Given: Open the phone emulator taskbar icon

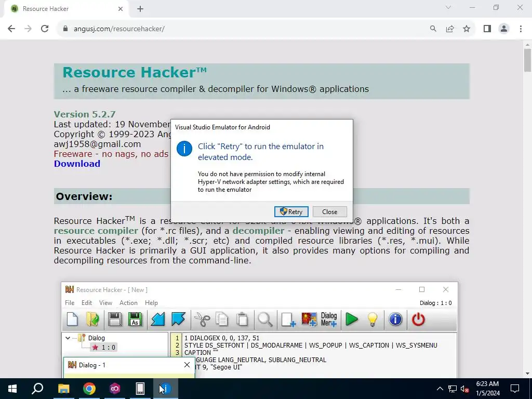Looking at the screenshot, I should (140, 389).
